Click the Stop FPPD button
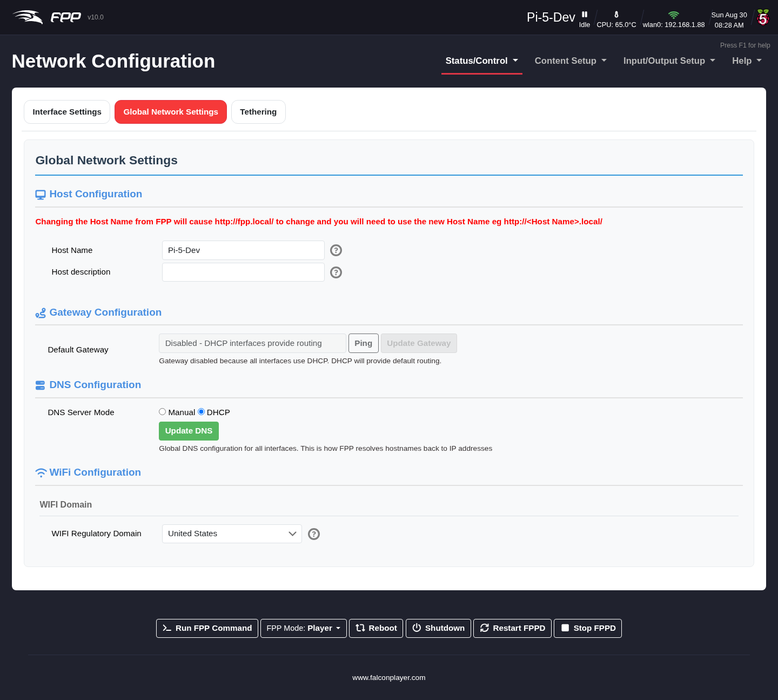Screen dimensions: 778x700 click(588, 628)
